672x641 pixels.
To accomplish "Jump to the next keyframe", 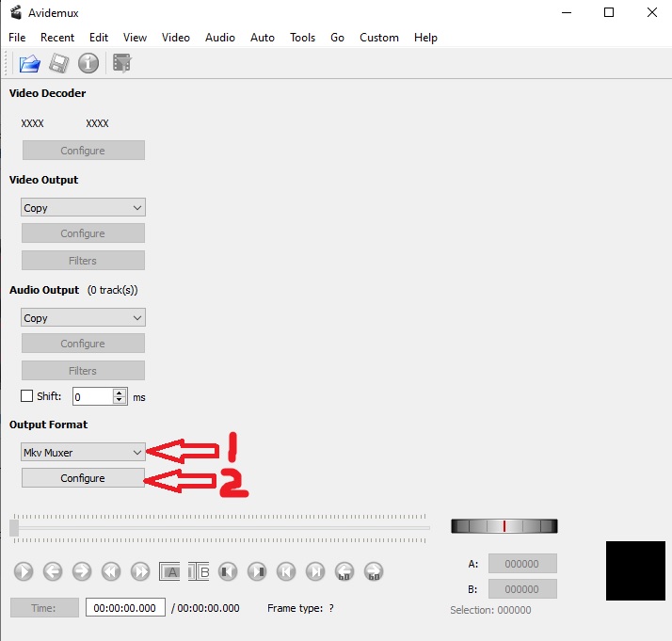I will click(x=140, y=571).
